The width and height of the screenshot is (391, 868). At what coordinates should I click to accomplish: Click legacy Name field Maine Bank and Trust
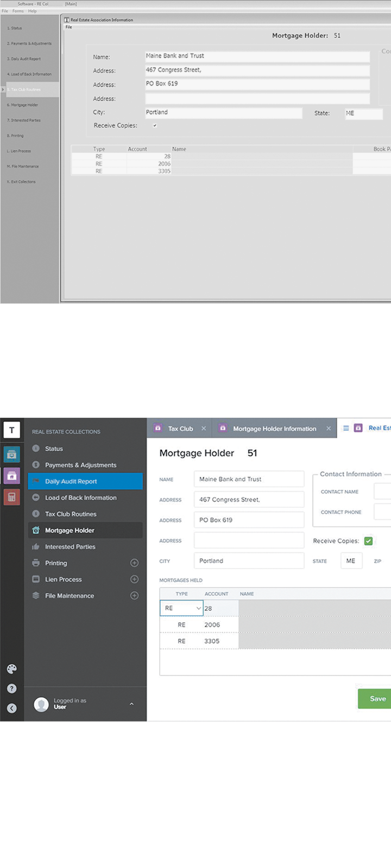pos(257,56)
